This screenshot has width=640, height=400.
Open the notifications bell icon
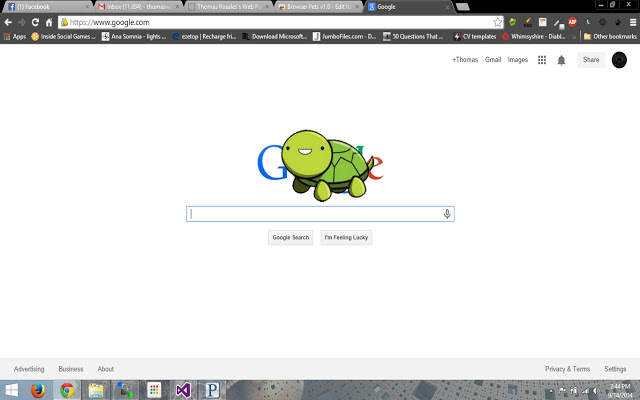(561, 60)
